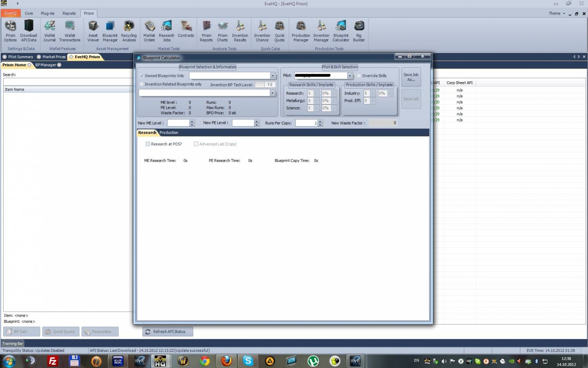Click Refresh API Status button
This screenshot has width=588, height=368.
point(167,331)
